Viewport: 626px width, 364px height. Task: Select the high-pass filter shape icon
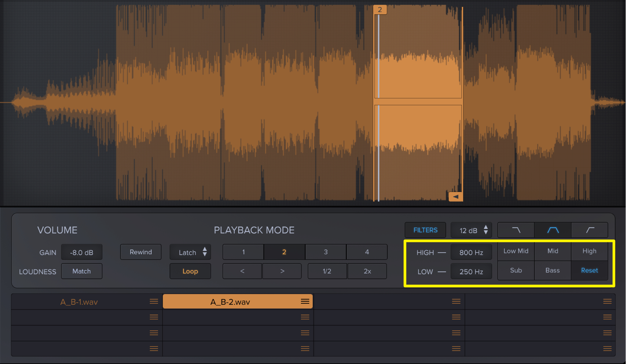(x=590, y=230)
